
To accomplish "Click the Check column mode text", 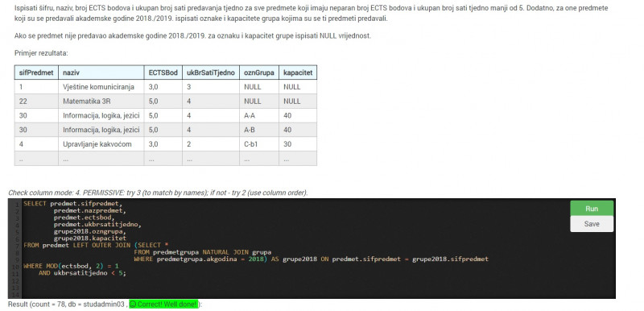I will (158, 193).
